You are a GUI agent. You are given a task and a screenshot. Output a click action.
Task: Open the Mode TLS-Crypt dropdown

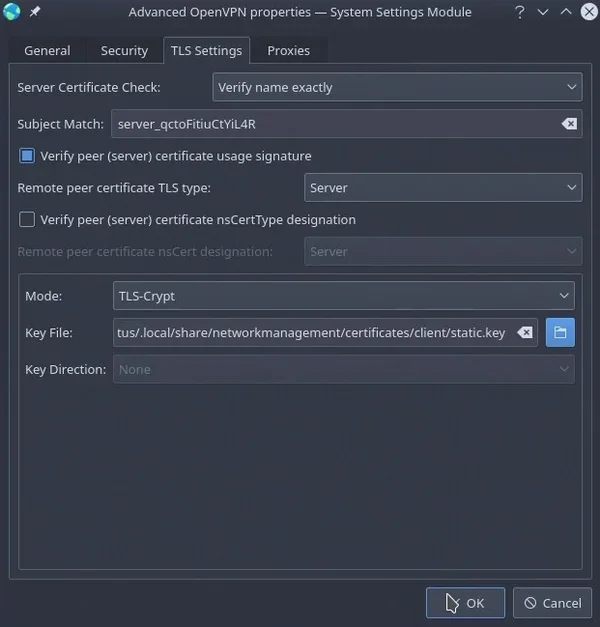pos(344,296)
